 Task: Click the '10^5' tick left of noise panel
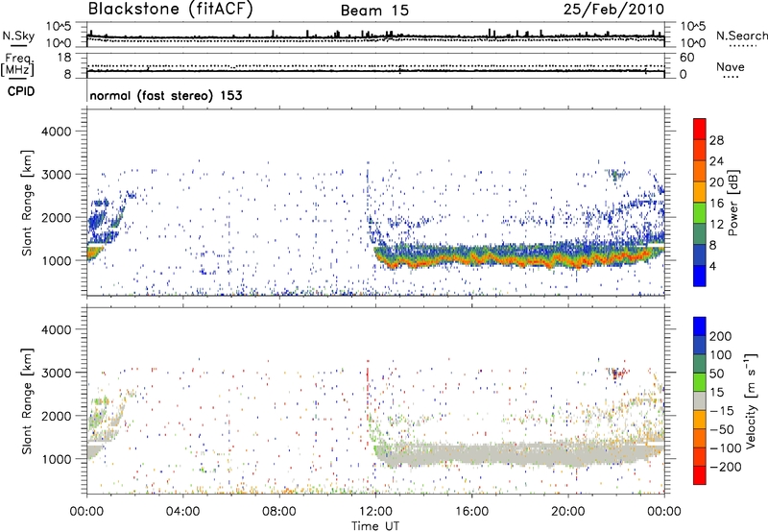click(59, 26)
